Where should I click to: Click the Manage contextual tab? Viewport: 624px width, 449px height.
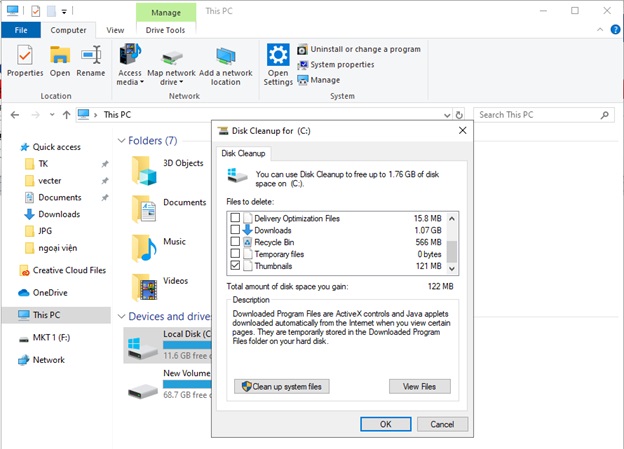tap(166, 12)
